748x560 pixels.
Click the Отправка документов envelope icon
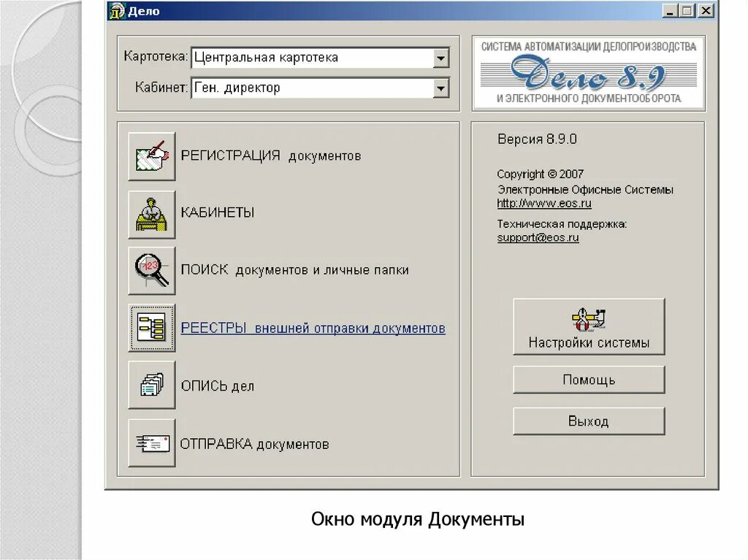point(152,442)
